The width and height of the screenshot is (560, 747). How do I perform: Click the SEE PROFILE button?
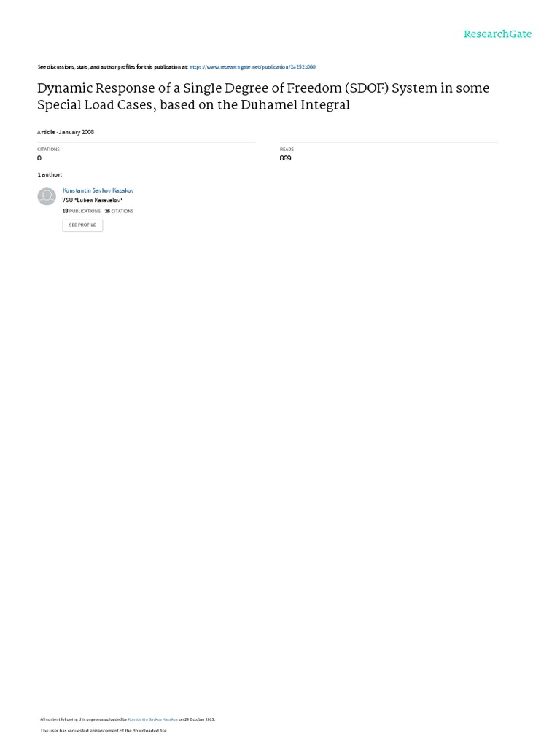[x=82, y=225]
